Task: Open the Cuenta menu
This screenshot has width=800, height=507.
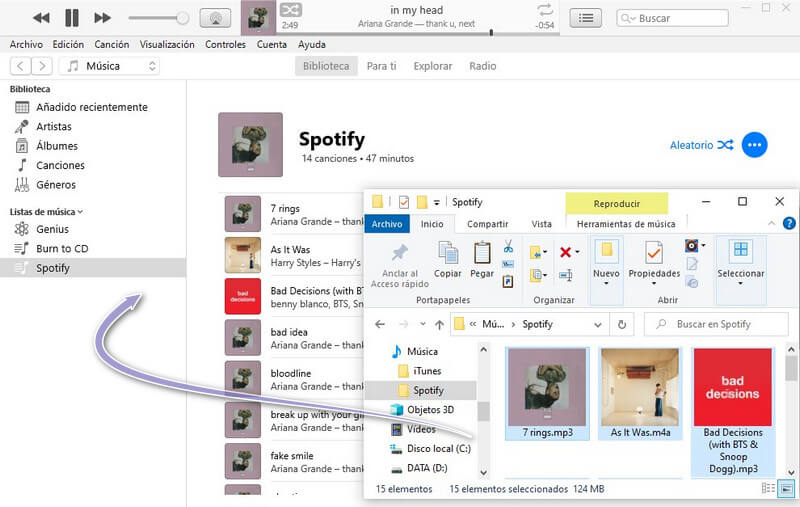Action: point(271,44)
